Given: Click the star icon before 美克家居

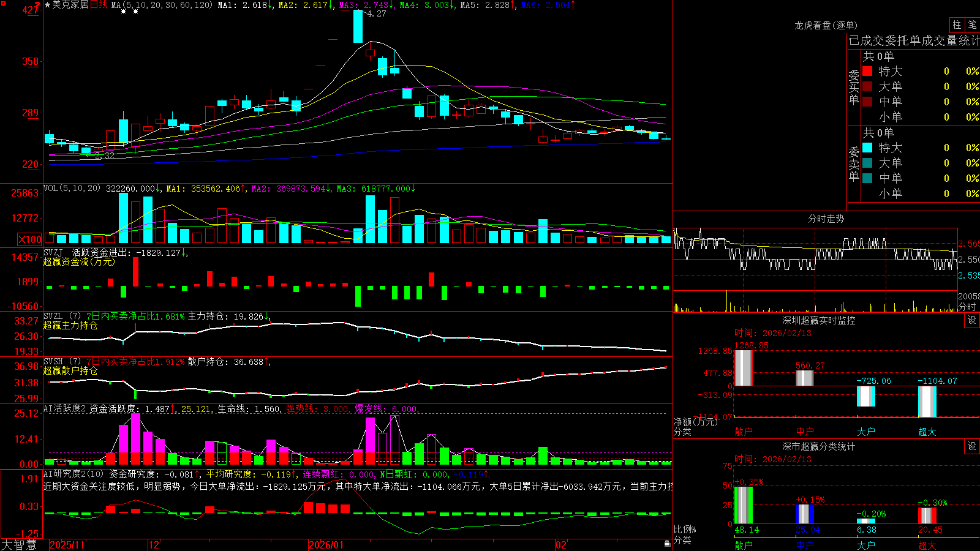Looking at the screenshot, I should click(48, 5).
